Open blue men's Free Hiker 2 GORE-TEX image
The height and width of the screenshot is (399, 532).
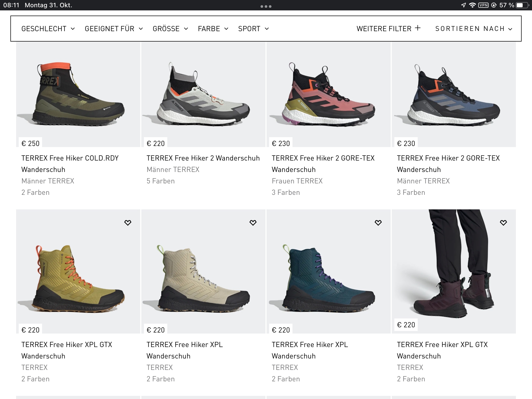[x=454, y=94]
